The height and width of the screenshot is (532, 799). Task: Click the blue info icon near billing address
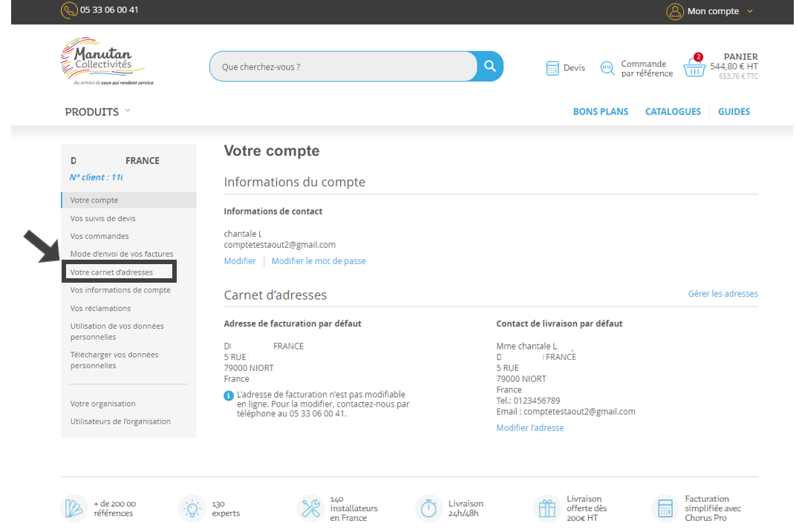pyautogui.click(x=229, y=395)
